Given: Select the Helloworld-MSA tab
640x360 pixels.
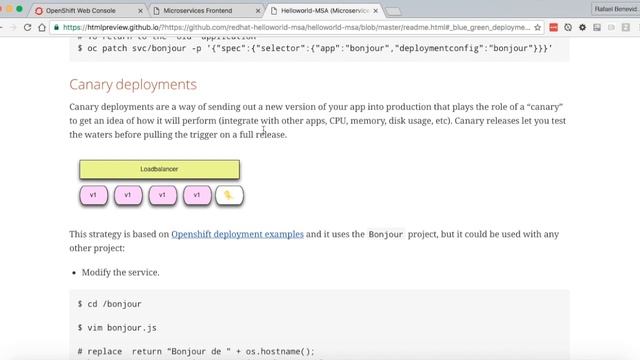Looking at the screenshot, I should tap(324, 11).
